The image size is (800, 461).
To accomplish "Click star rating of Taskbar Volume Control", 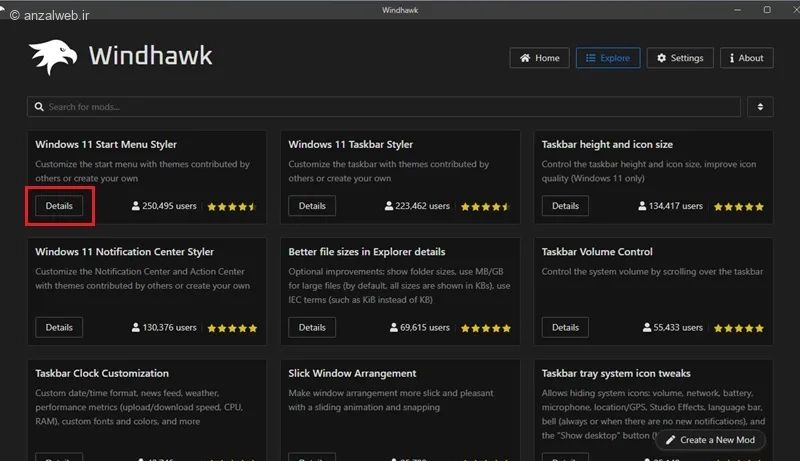I will click(738, 328).
